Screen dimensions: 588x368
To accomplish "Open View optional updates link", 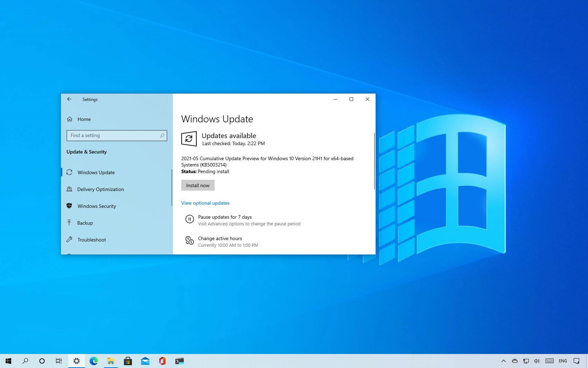I will 205,203.
